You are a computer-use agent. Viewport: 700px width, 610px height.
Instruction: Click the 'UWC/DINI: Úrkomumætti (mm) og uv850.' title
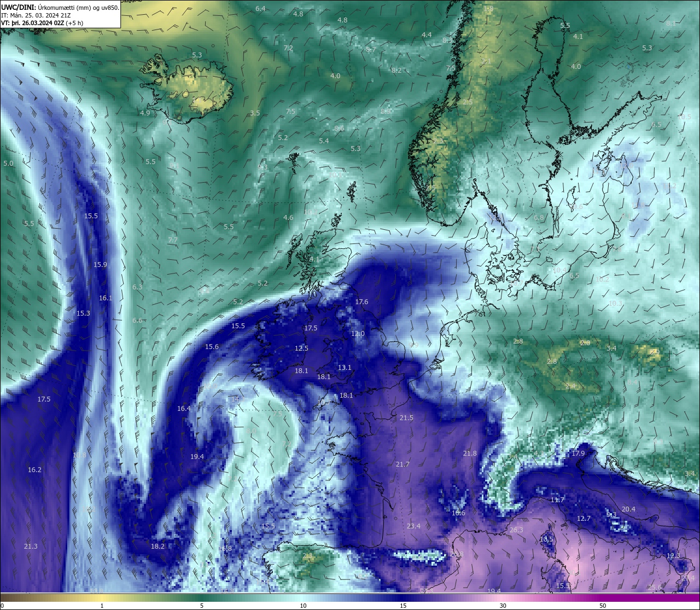click(x=60, y=8)
